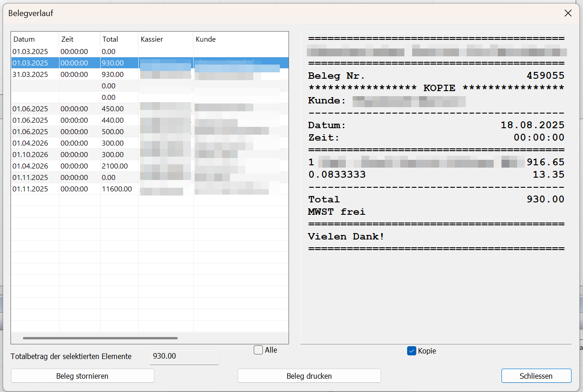Image resolution: width=583 pixels, height=392 pixels.
Task: Click the Kunde column header
Action: pyautogui.click(x=241, y=39)
